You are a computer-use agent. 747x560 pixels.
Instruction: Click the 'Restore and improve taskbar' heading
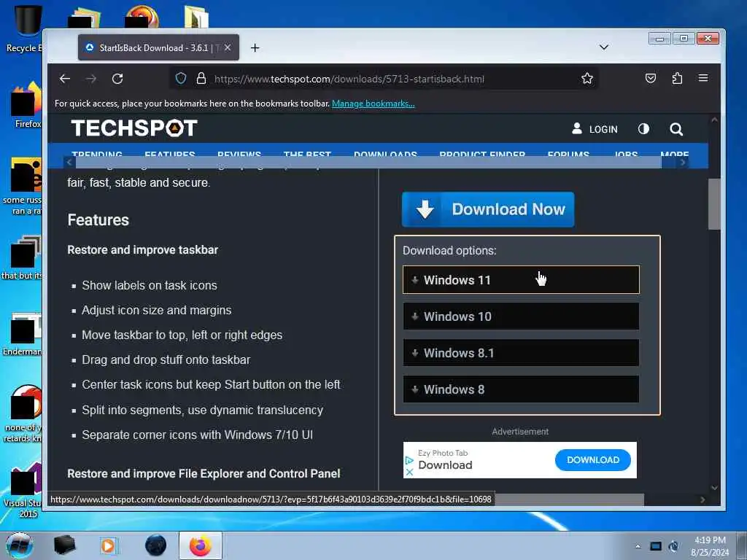coord(142,250)
